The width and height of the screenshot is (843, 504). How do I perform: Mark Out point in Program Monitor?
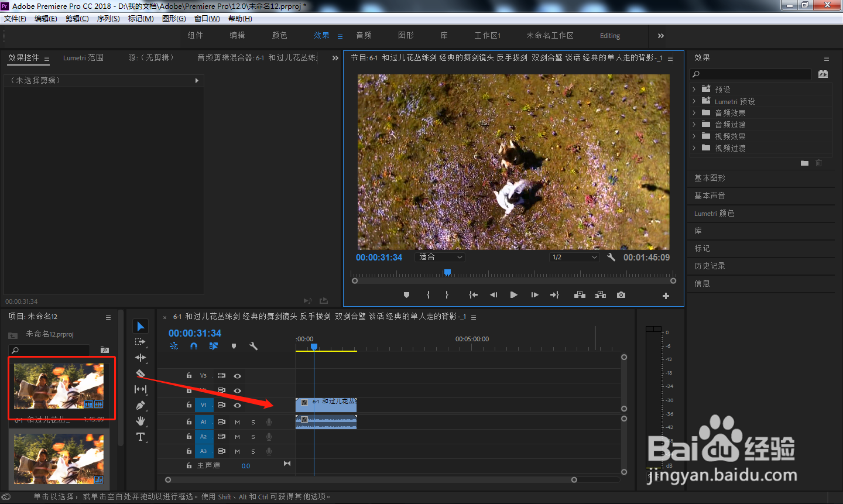click(x=447, y=295)
